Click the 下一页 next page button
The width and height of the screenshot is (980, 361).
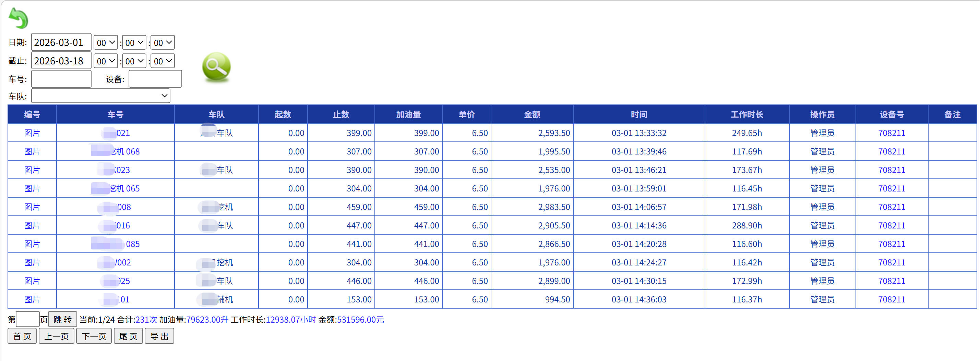pyautogui.click(x=94, y=336)
